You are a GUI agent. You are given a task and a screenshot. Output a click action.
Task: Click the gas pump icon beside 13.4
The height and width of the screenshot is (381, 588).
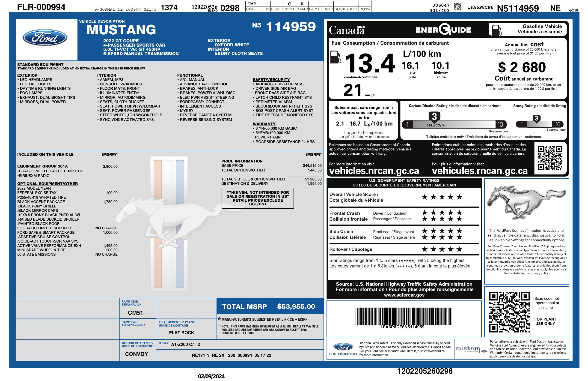(x=336, y=57)
